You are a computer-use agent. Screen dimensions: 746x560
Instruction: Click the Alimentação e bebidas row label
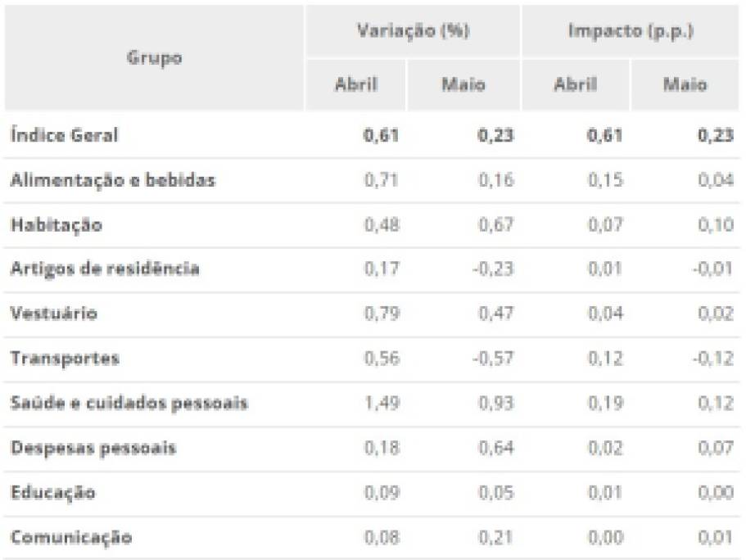113,180
